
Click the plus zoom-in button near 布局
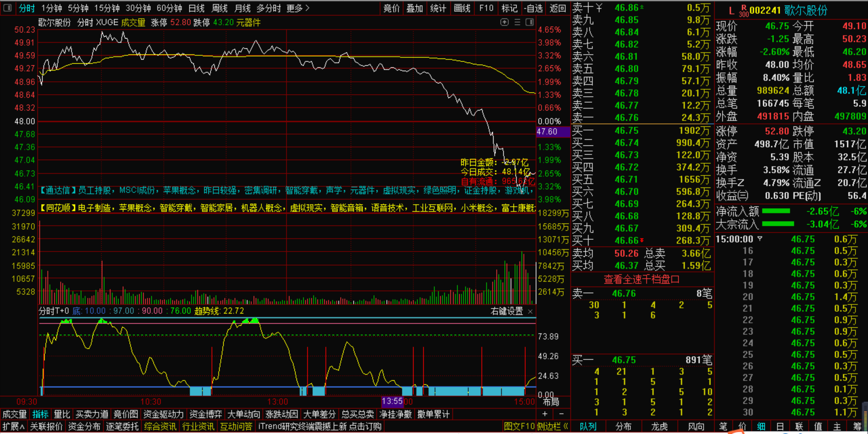coord(545,414)
